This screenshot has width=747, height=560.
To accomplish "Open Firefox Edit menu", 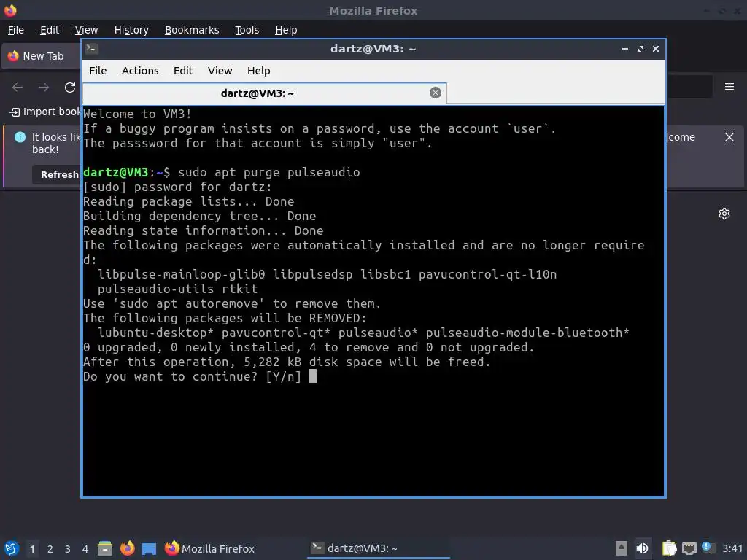I will pyautogui.click(x=50, y=30).
